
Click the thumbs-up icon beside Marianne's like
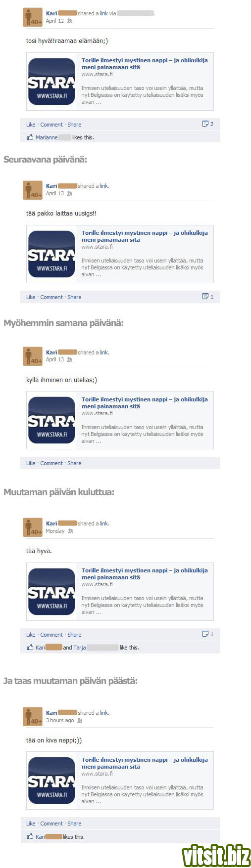30,137
